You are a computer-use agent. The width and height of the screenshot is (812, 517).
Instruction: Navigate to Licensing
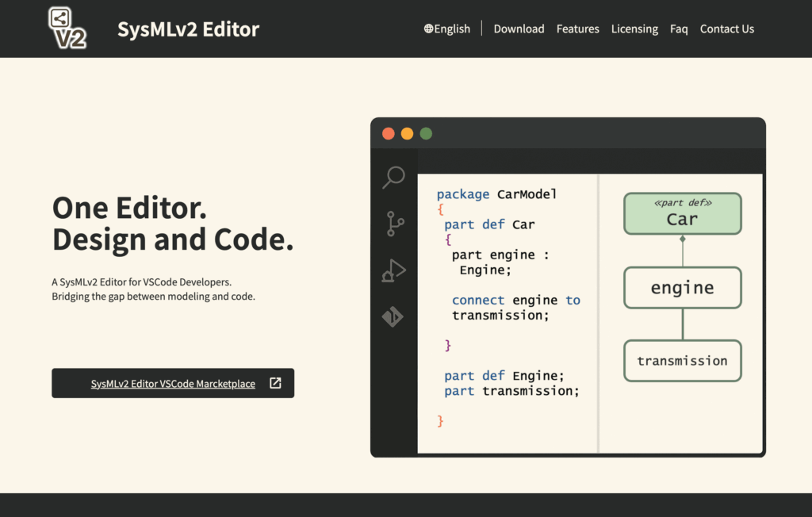click(x=634, y=29)
